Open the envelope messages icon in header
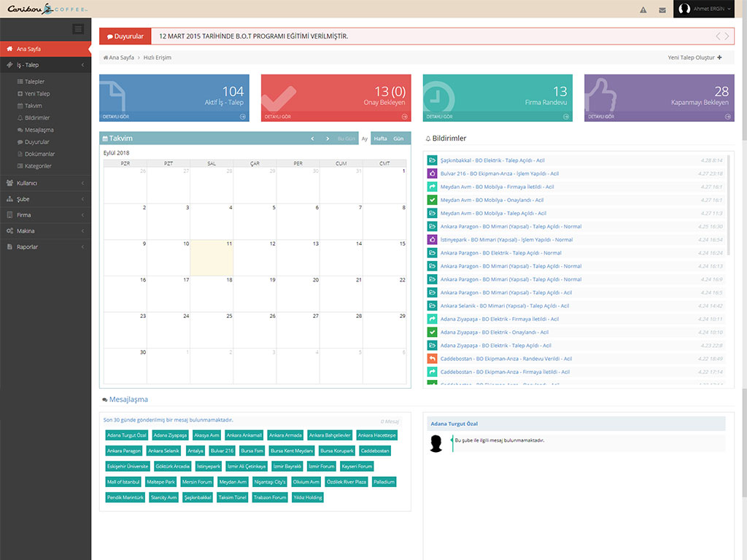Image resolution: width=747 pixels, height=560 pixels. click(x=662, y=10)
